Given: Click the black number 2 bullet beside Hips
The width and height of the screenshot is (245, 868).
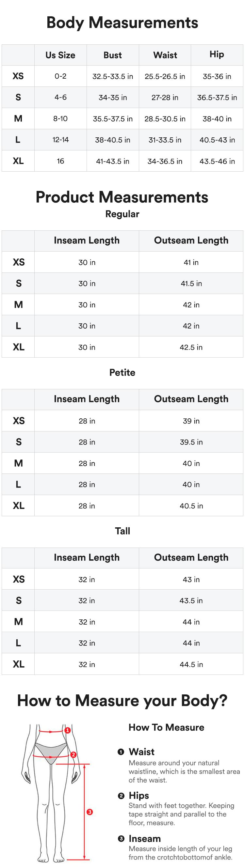Looking at the screenshot, I should pyautogui.click(x=121, y=796).
